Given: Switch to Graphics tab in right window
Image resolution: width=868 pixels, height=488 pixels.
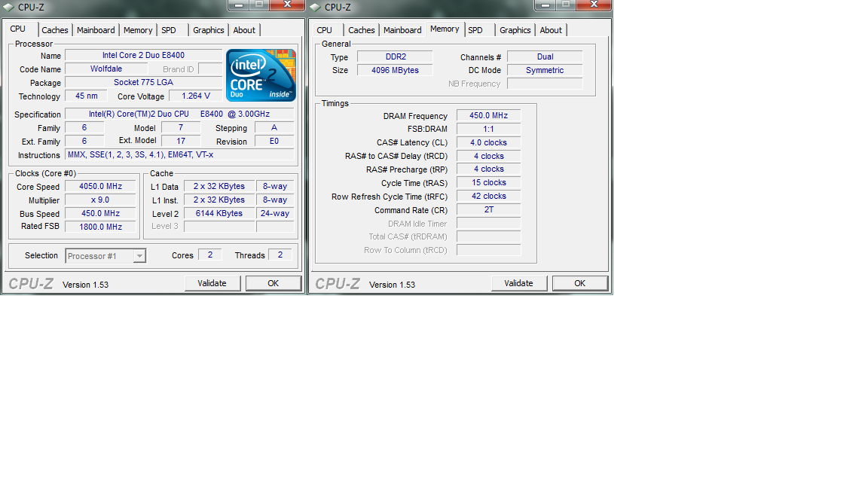Looking at the screenshot, I should (515, 30).
